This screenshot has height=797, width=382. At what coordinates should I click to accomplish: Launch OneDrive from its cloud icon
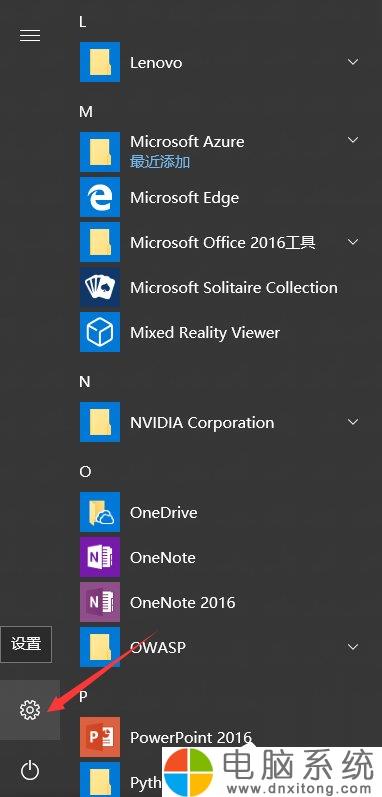pyautogui.click(x=100, y=512)
